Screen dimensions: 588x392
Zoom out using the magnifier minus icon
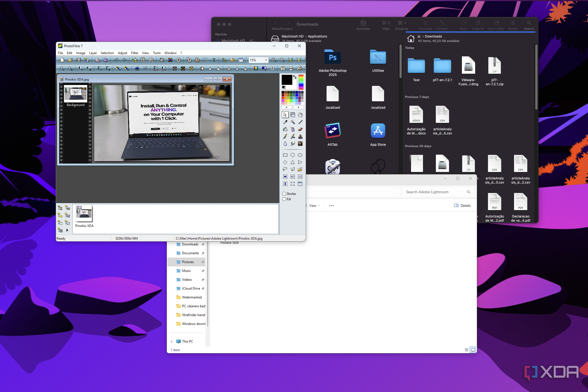click(x=282, y=60)
